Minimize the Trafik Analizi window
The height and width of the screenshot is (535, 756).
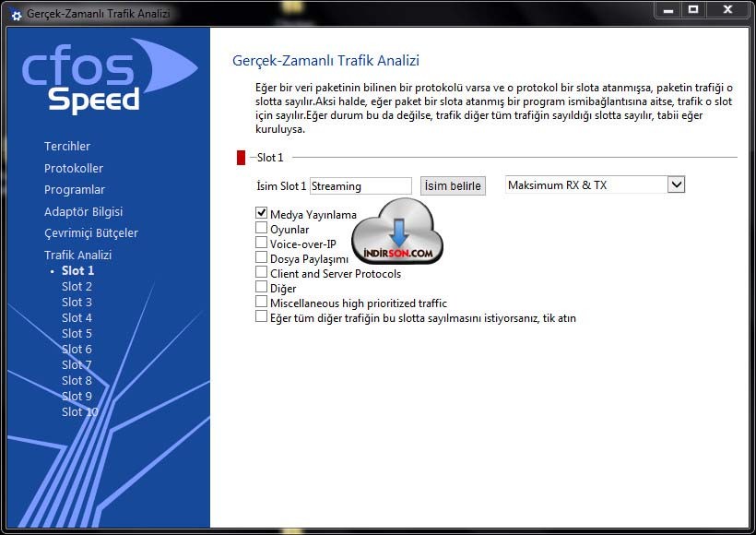[x=668, y=10]
